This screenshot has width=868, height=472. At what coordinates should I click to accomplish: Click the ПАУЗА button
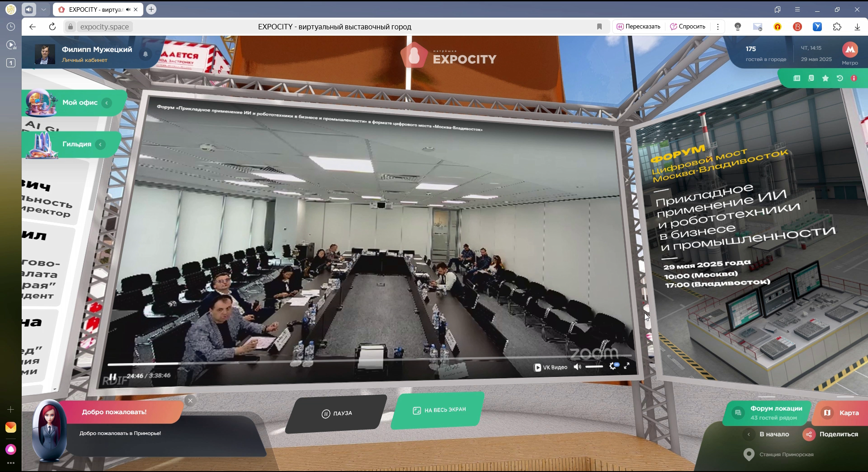(336, 413)
